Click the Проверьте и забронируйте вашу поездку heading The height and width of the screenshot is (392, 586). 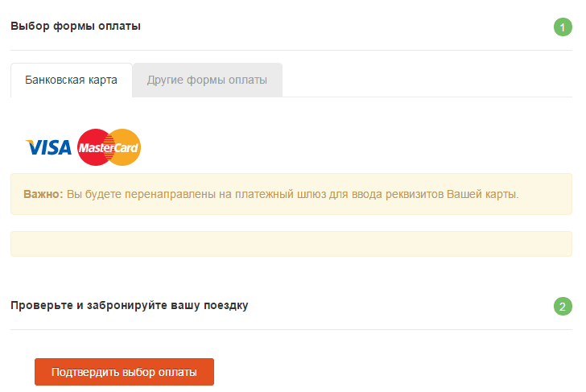pos(130,305)
